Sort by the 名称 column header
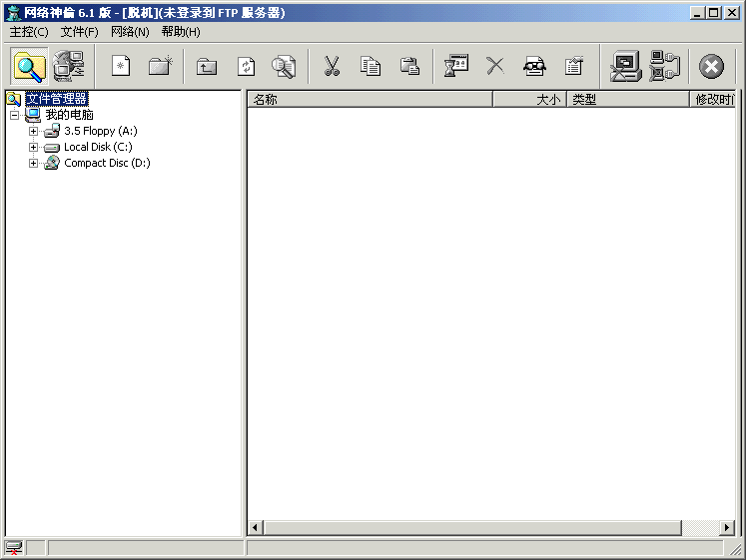The image size is (746, 560). tap(370, 100)
